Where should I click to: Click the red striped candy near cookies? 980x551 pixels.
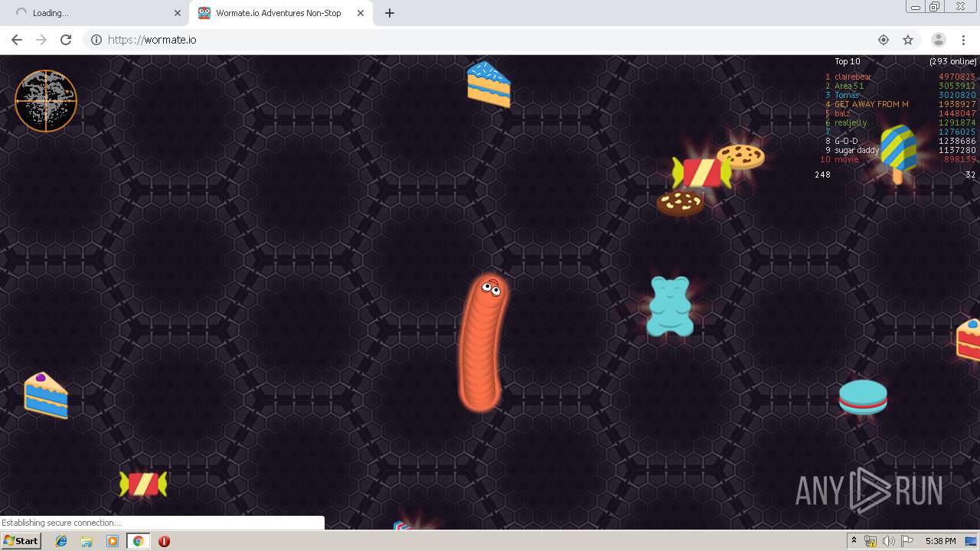(701, 173)
